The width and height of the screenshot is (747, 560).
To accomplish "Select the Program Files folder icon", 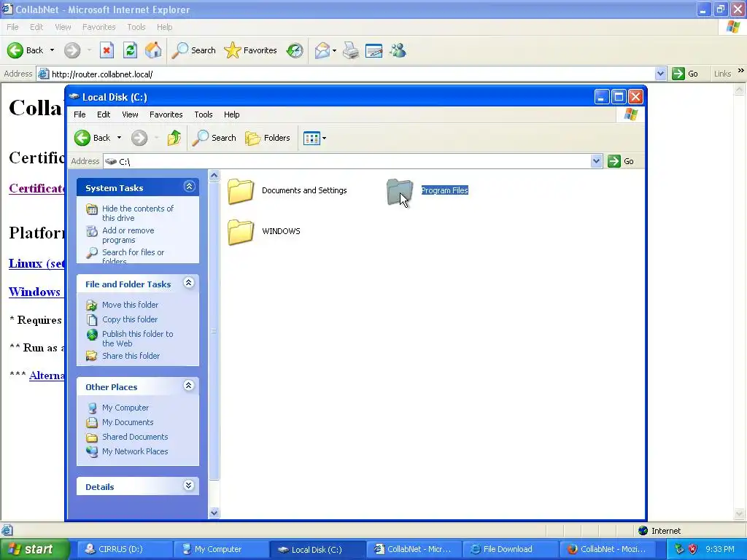I will tap(399, 191).
